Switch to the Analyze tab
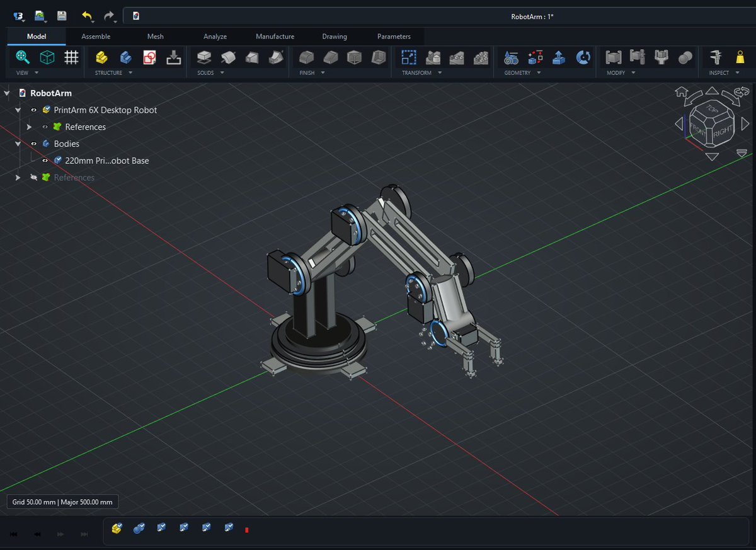 click(x=215, y=37)
